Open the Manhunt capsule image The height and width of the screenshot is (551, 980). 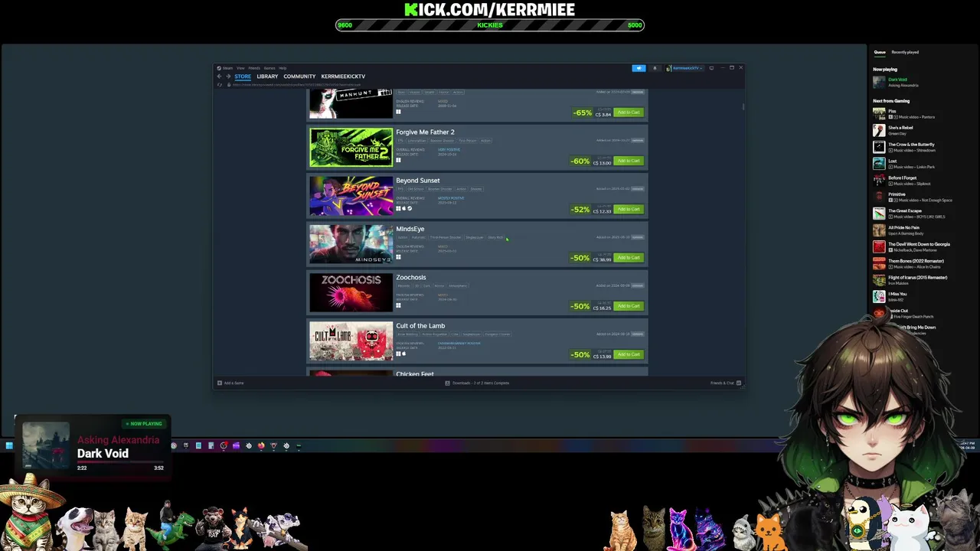pyautogui.click(x=351, y=103)
